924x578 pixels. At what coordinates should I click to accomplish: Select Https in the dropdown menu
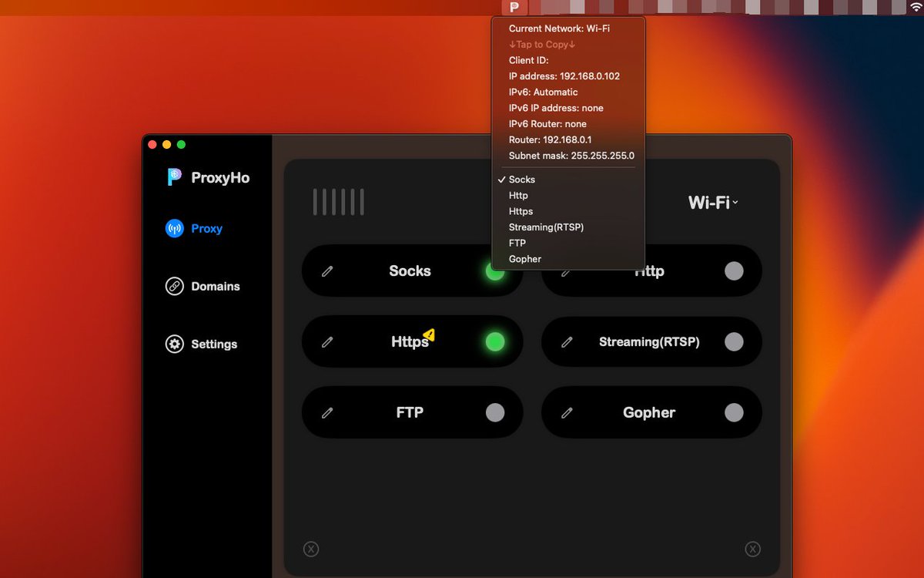point(568,211)
